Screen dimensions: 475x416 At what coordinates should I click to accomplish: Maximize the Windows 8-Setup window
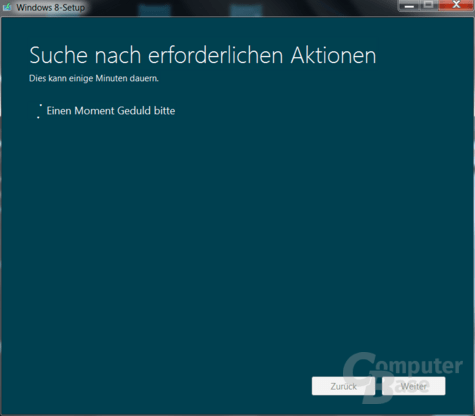tap(429, 5)
